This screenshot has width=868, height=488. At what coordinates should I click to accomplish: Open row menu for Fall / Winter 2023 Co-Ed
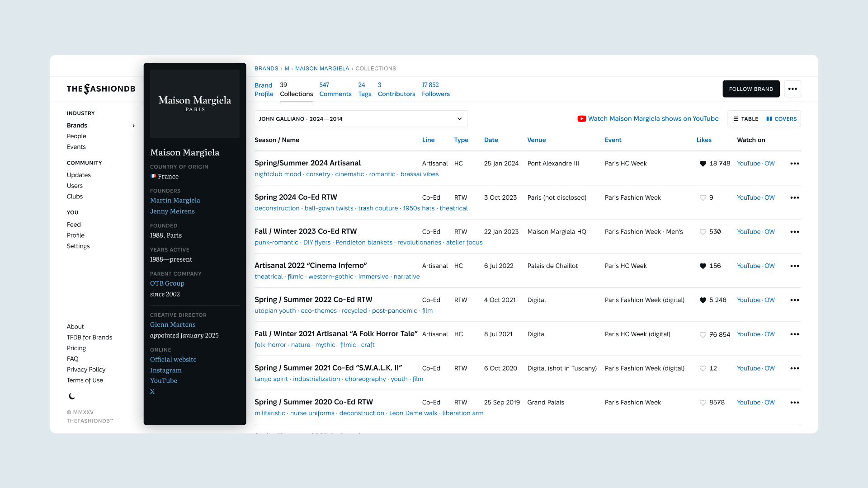pyautogui.click(x=795, y=232)
